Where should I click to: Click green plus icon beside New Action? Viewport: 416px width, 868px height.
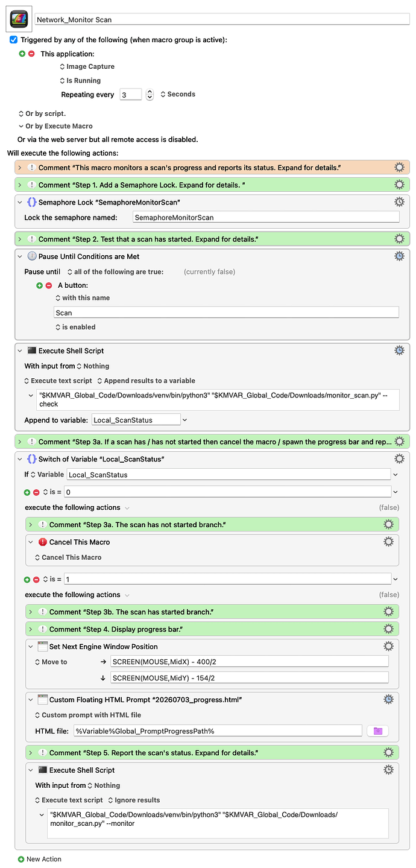tap(21, 859)
